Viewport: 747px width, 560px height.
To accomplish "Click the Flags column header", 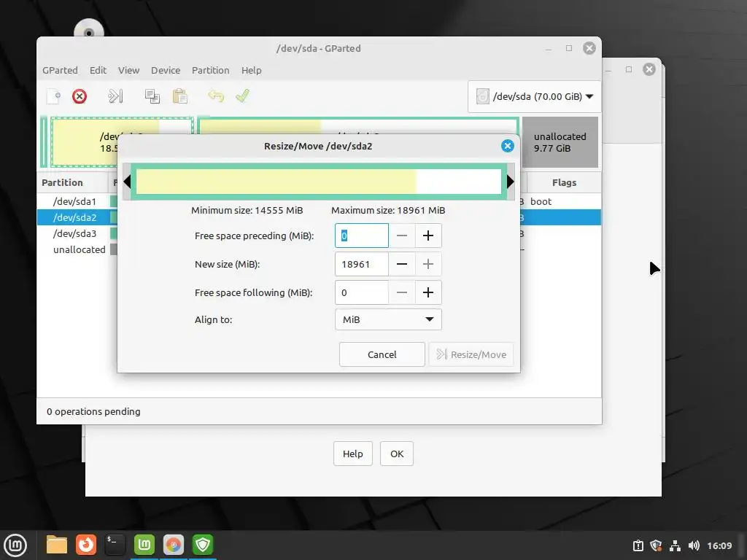I will (x=564, y=183).
